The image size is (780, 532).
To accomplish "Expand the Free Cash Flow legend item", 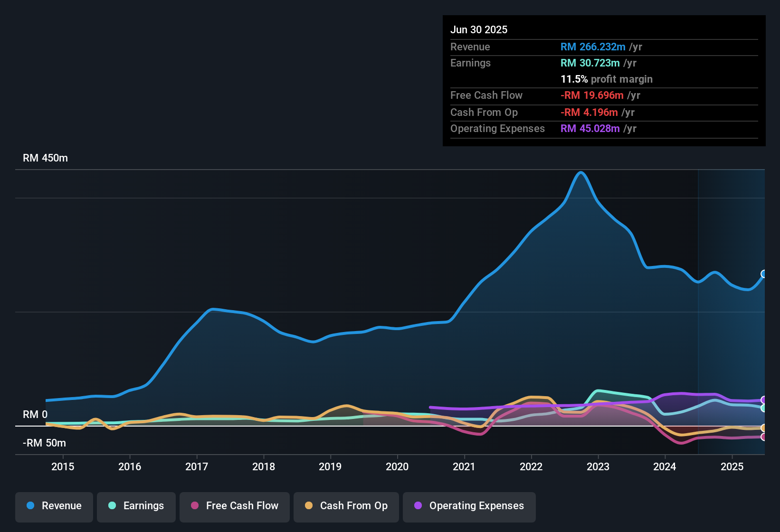I will coord(234,506).
